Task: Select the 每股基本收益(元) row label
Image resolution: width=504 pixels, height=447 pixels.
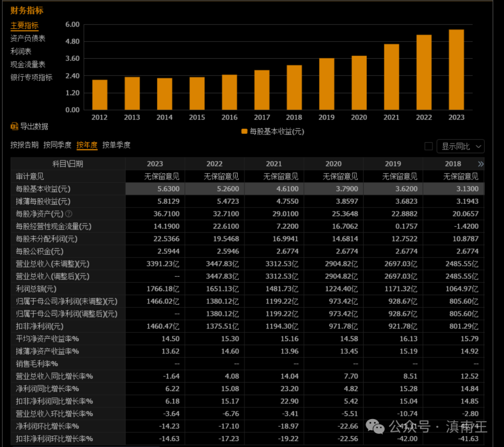Action: pos(43,189)
